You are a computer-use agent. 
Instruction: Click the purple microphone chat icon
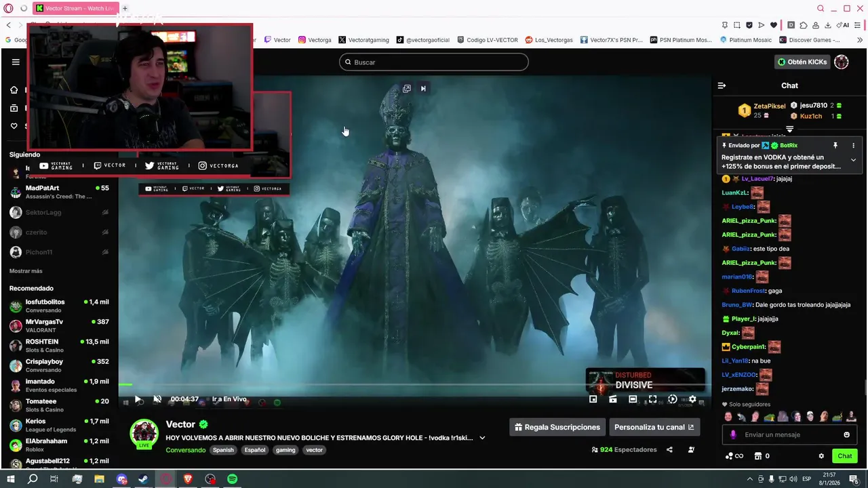click(x=733, y=434)
